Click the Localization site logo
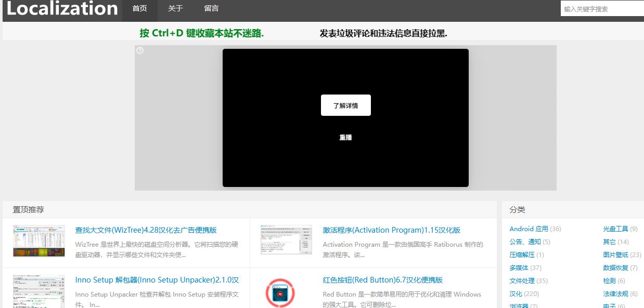 (62, 9)
